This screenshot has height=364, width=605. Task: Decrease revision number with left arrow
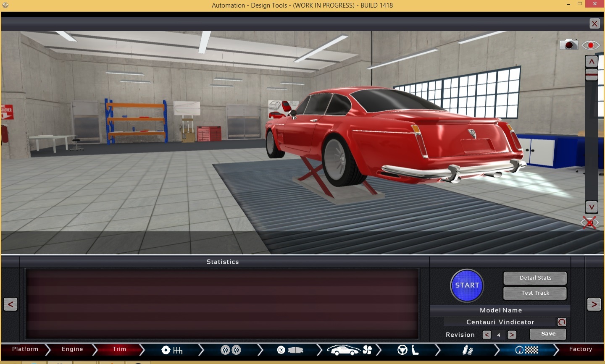click(x=487, y=335)
